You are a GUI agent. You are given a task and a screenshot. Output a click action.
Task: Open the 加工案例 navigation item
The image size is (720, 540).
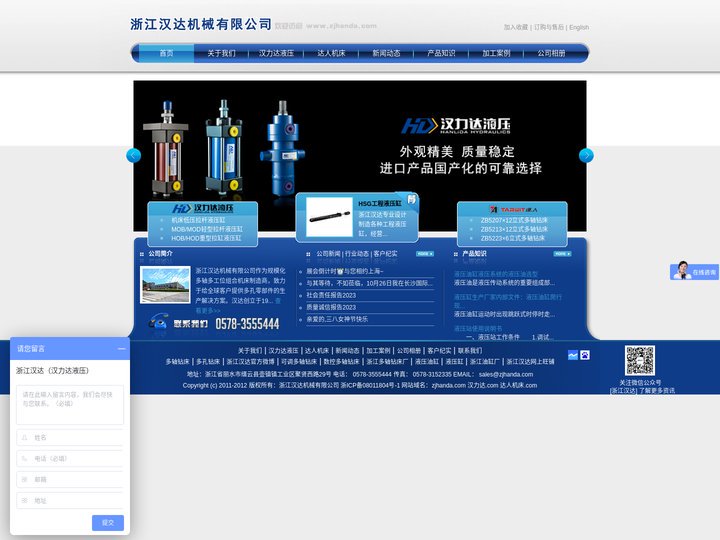coord(496,53)
